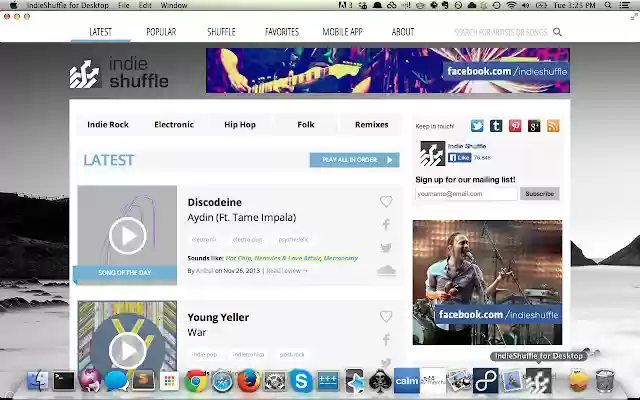Click the search magnifier icon in the navigation bar

pos(557,32)
